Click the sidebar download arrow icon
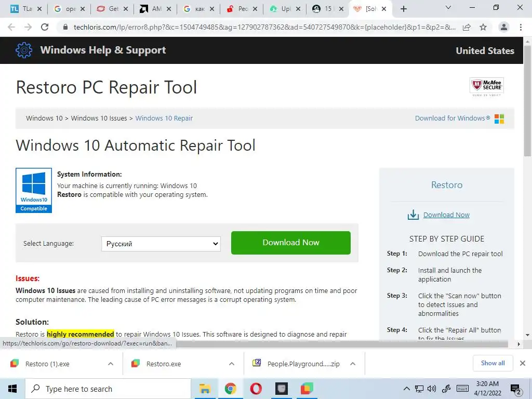Screen dimensions: 532x399 pos(413,215)
